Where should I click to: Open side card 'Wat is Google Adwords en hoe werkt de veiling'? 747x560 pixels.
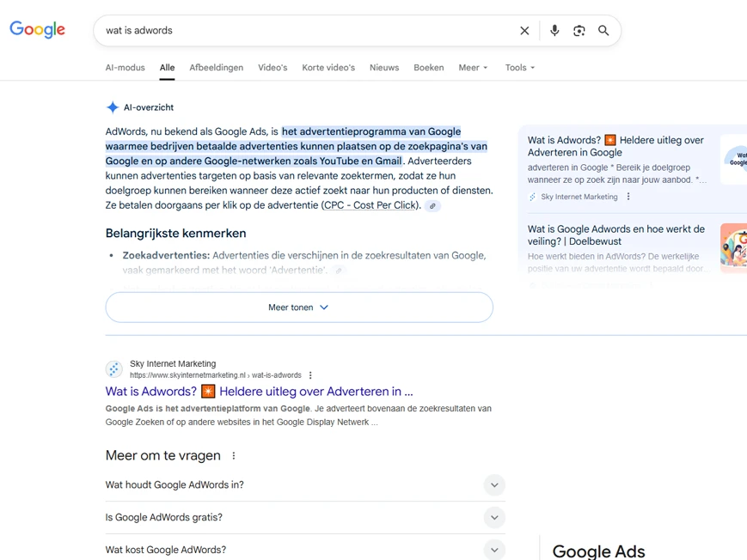click(x=616, y=235)
